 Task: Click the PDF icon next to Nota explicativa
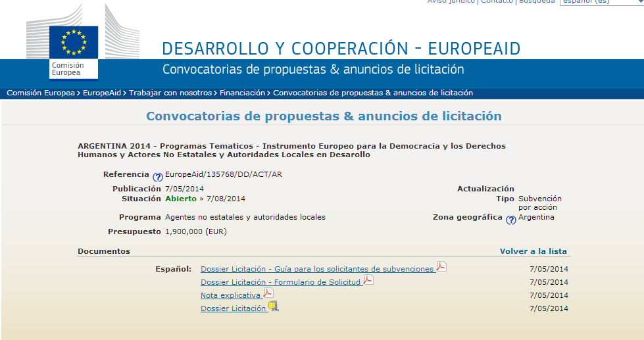(x=268, y=293)
